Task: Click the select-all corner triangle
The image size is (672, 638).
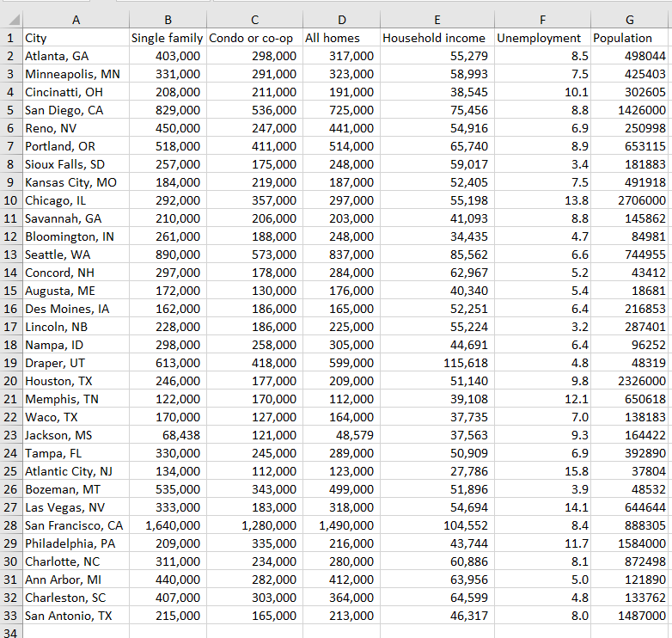Action: [14, 20]
